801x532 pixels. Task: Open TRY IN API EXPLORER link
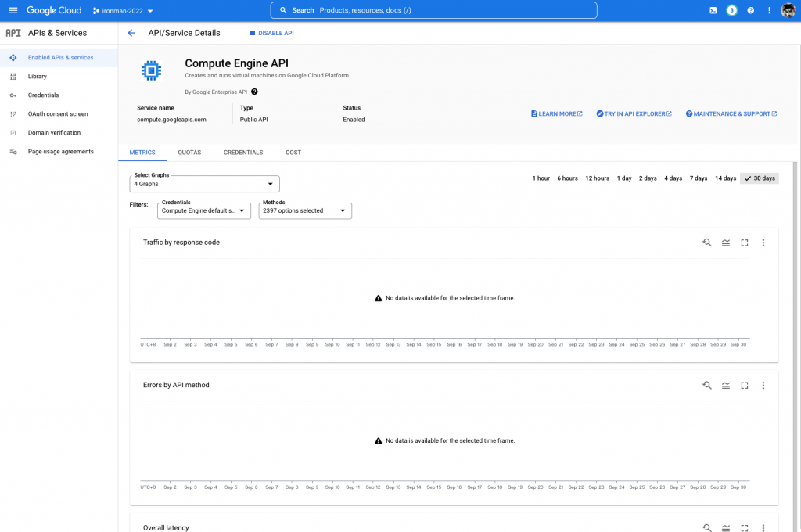[x=634, y=114]
